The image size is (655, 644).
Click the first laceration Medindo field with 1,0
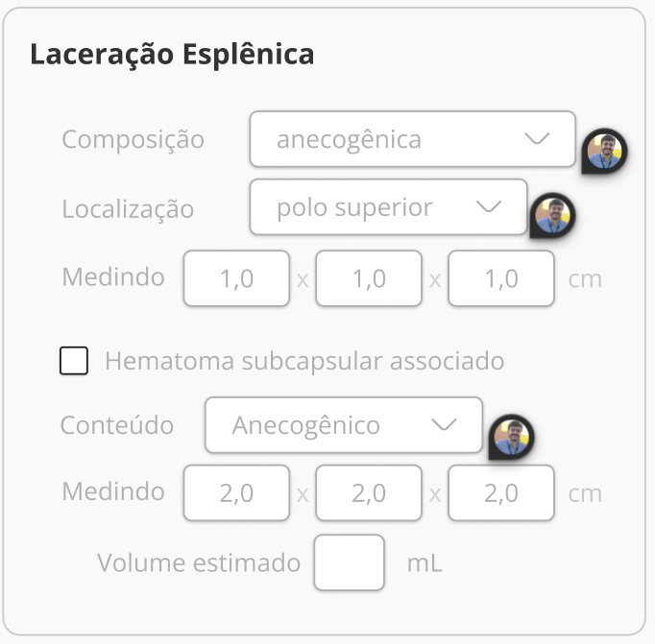tap(236, 279)
